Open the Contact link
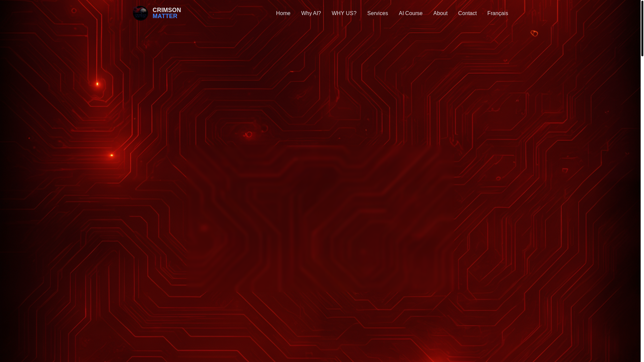 click(467, 13)
